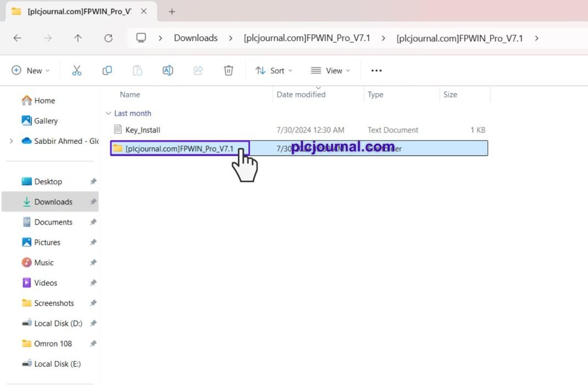Open Documents in the sidebar
This screenshot has height=388, width=588.
tap(47, 222)
